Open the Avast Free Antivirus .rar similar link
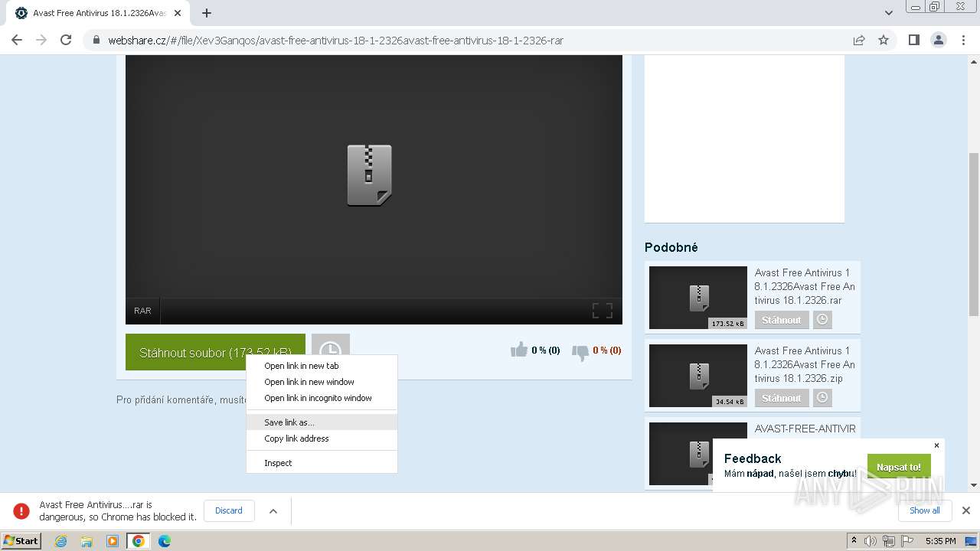Image resolution: width=980 pixels, height=551 pixels. pyautogui.click(x=805, y=286)
